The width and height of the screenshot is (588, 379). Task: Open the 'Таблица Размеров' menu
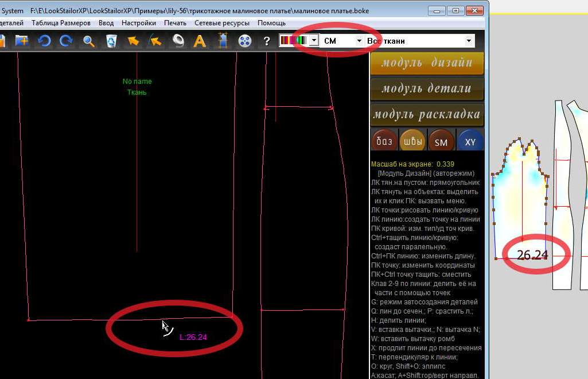coord(61,23)
